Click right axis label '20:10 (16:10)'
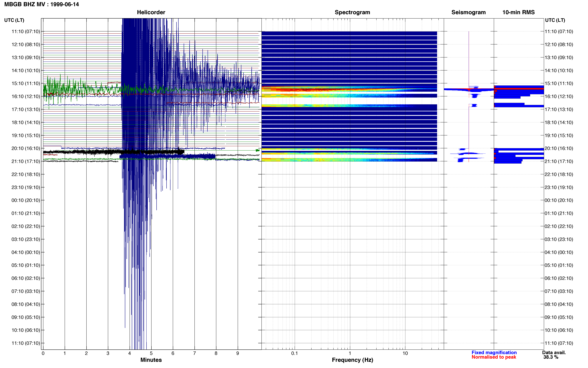This screenshot has width=588, height=368. [x=559, y=148]
